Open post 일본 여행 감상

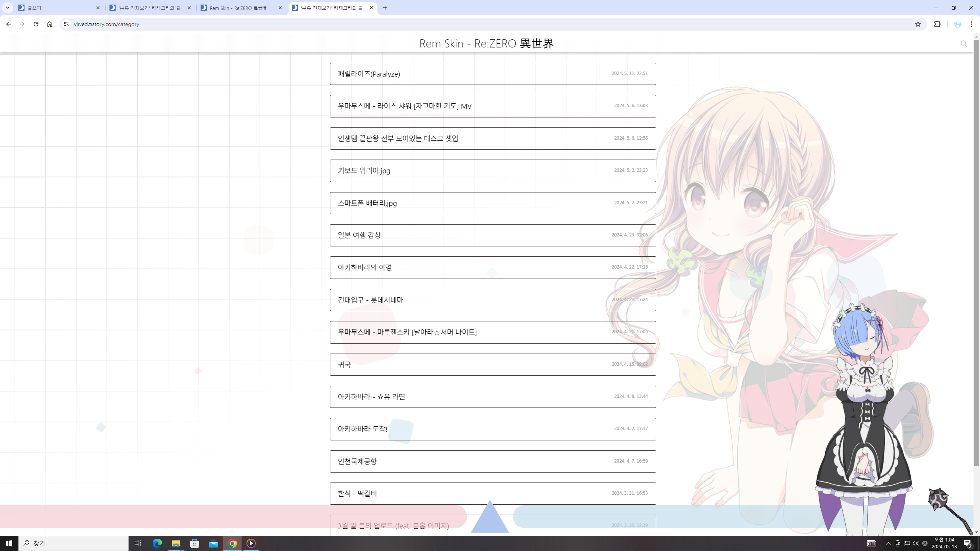click(359, 235)
